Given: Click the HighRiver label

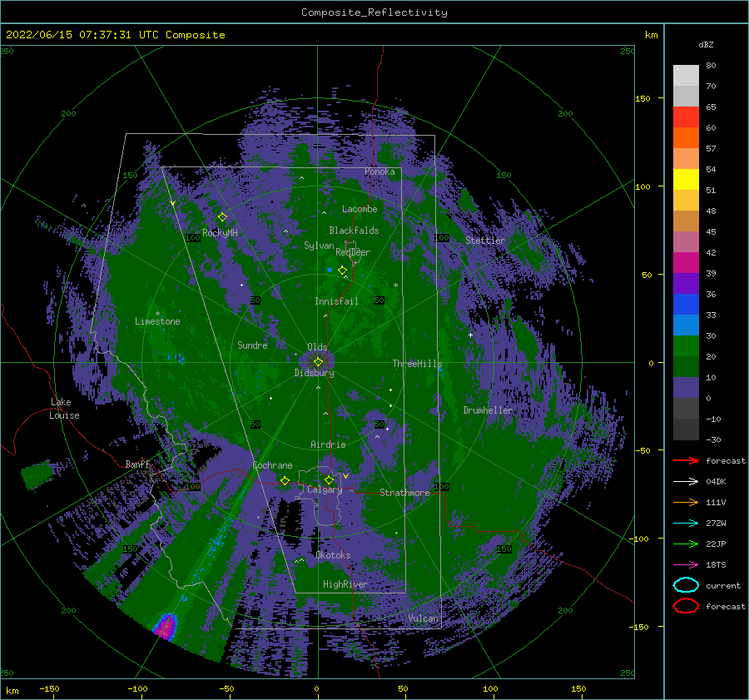Looking at the screenshot, I should (345, 584).
